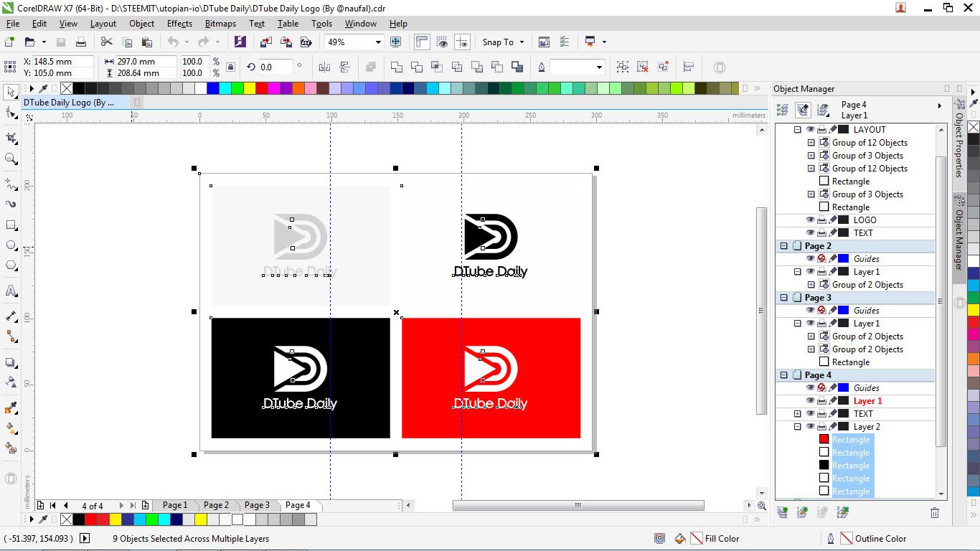Click the Cut scissors icon
The width and height of the screenshot is (980, 551).
(x=107, y=42)
